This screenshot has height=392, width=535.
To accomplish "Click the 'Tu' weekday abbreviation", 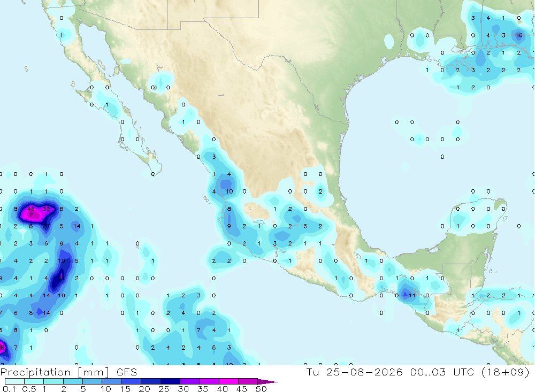I will point(312,372).
